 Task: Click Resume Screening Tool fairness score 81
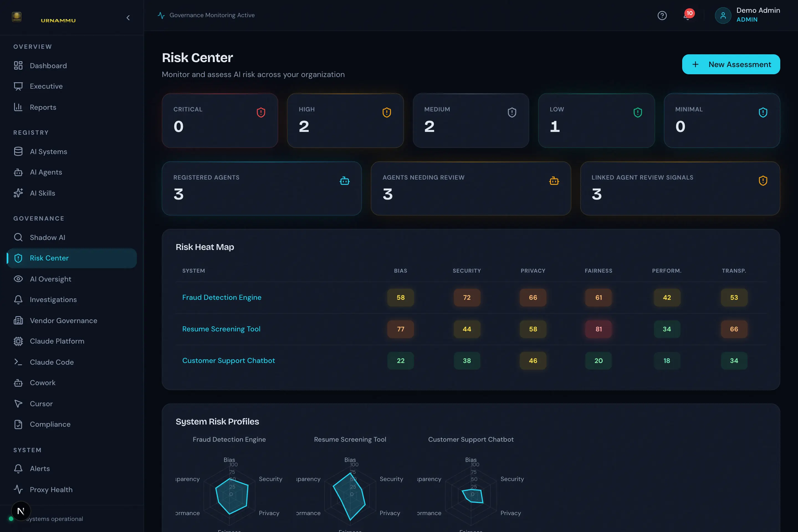coord(598,329)
